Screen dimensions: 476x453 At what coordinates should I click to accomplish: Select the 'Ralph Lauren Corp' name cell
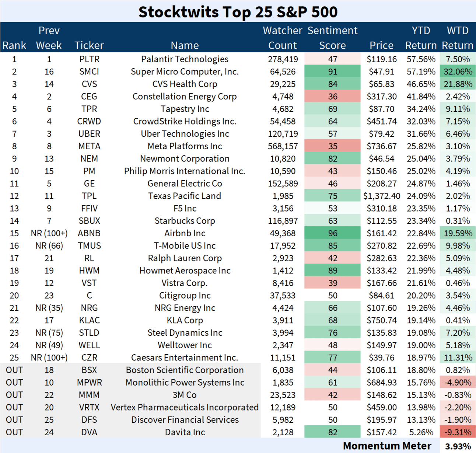[185, 258]
